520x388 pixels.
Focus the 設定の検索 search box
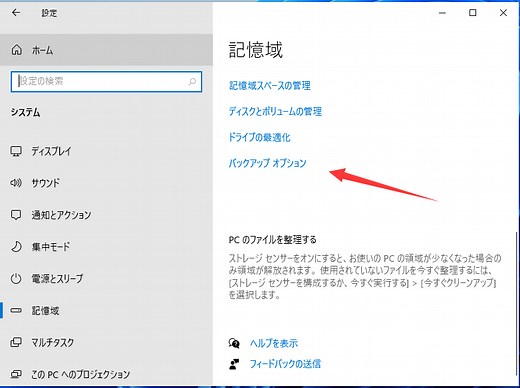[x=106, y=81]
